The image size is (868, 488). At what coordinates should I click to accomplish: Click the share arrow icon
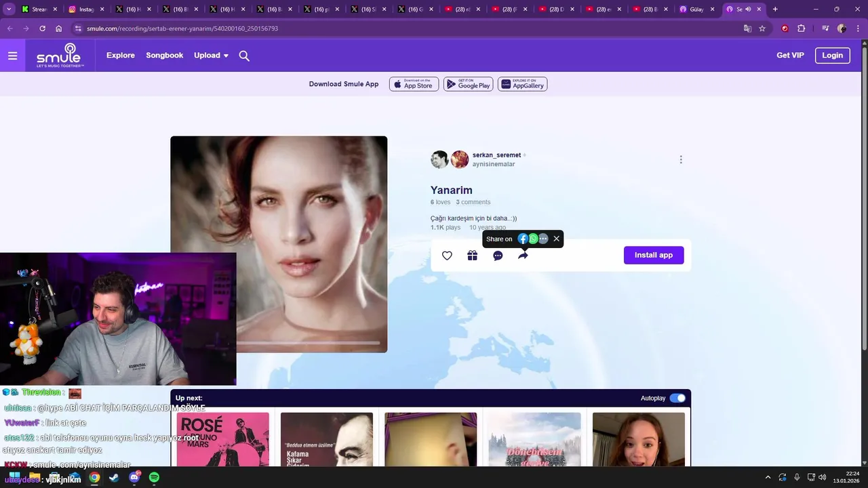[x=523, y=256]
